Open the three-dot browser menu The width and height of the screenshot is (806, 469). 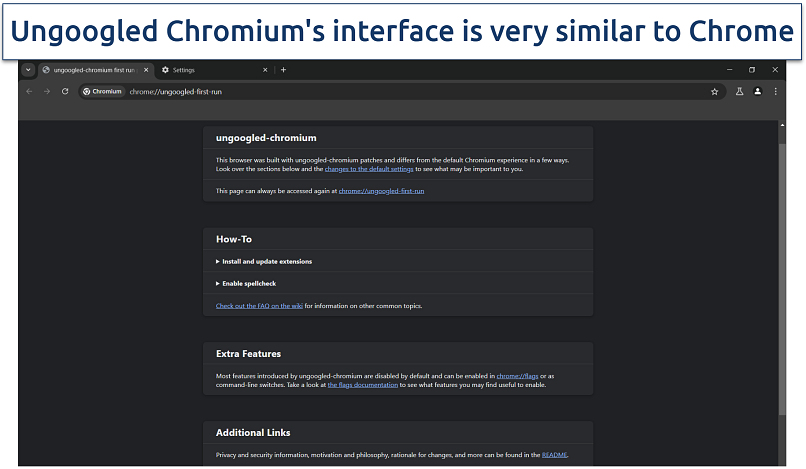[x=775, y=91]
